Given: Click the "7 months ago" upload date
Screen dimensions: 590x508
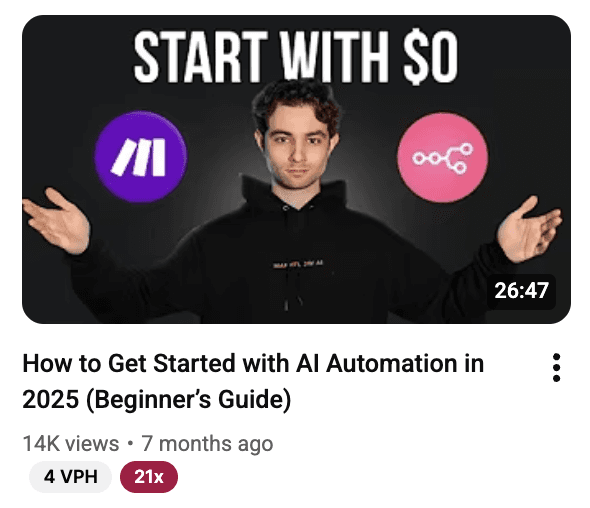Looking at the screenshot, I should (207, 444).
